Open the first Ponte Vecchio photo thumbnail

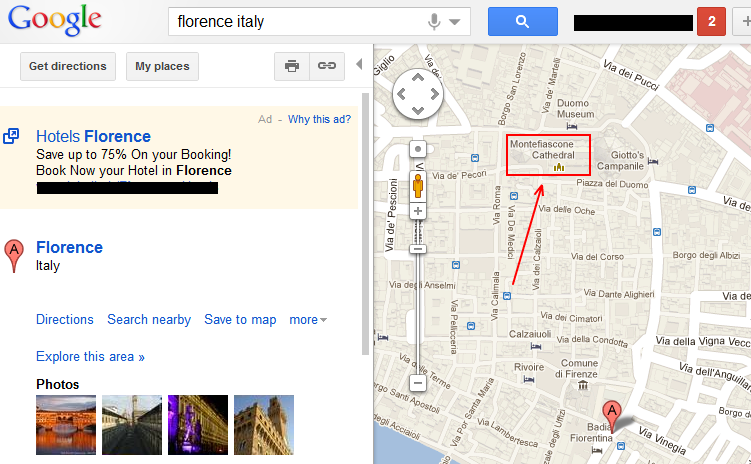(66, 425)
